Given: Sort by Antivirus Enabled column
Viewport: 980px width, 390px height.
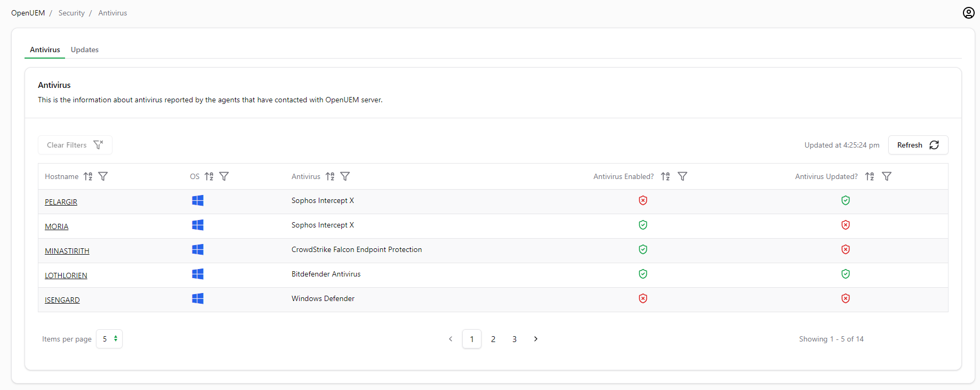Looking at the screenshot, I should 665,176.
